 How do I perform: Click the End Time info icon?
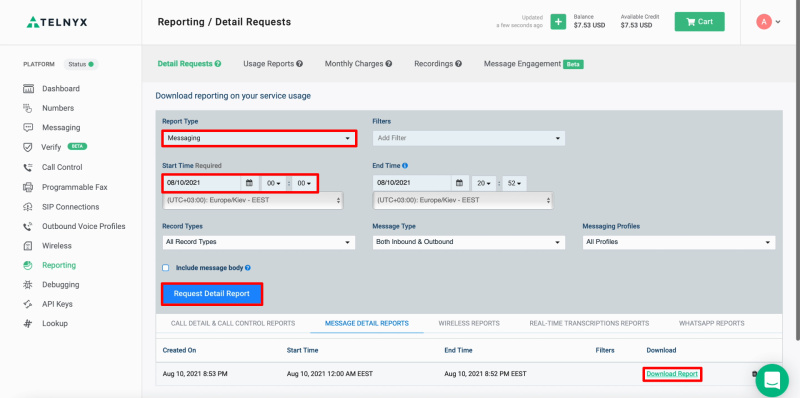(x=405, y=166)
